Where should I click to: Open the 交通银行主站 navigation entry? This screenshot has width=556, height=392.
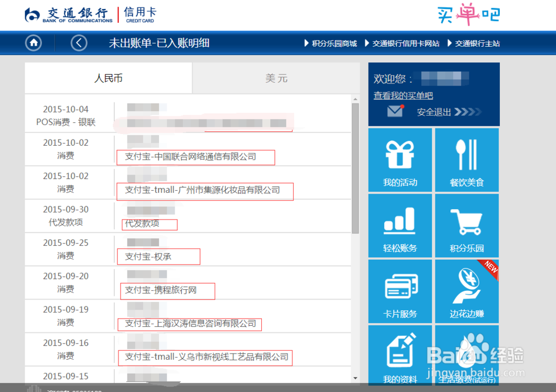[x=475, y=43]
